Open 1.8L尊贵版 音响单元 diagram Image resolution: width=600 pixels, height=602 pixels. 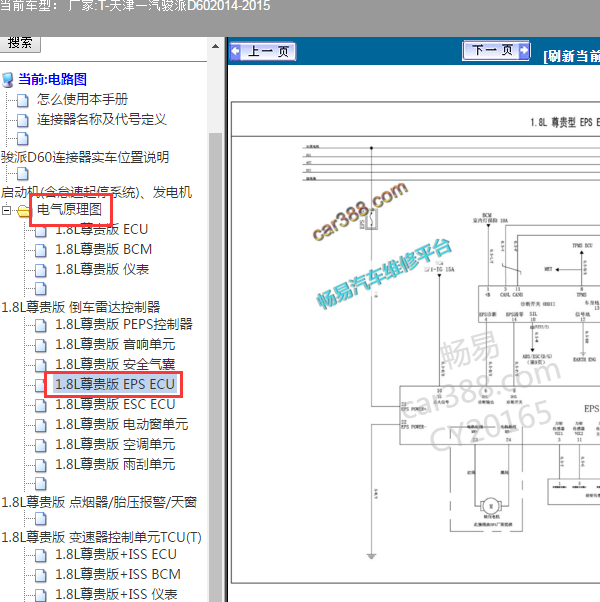pos(115,344)
